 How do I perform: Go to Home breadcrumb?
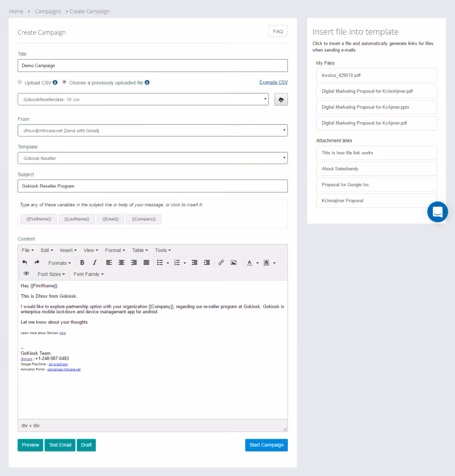[x=16, y=11]
